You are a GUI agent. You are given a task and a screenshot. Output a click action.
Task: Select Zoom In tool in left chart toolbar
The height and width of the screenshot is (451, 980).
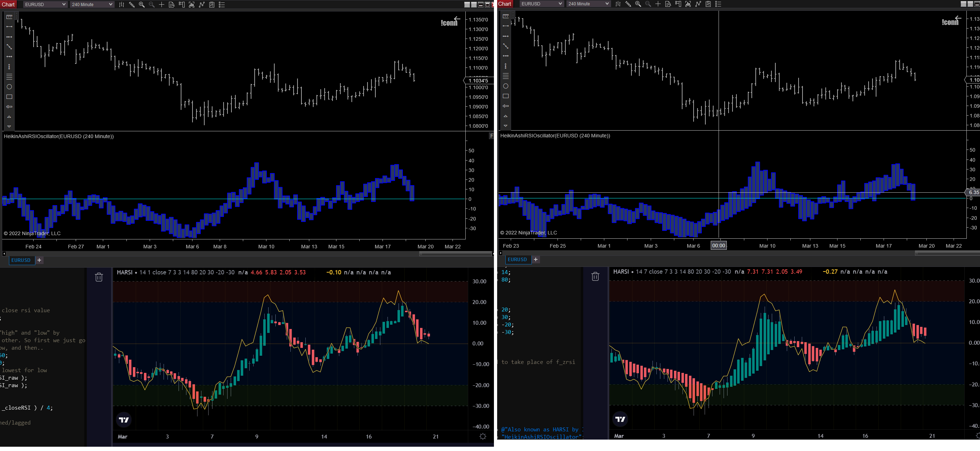point(141,5)
